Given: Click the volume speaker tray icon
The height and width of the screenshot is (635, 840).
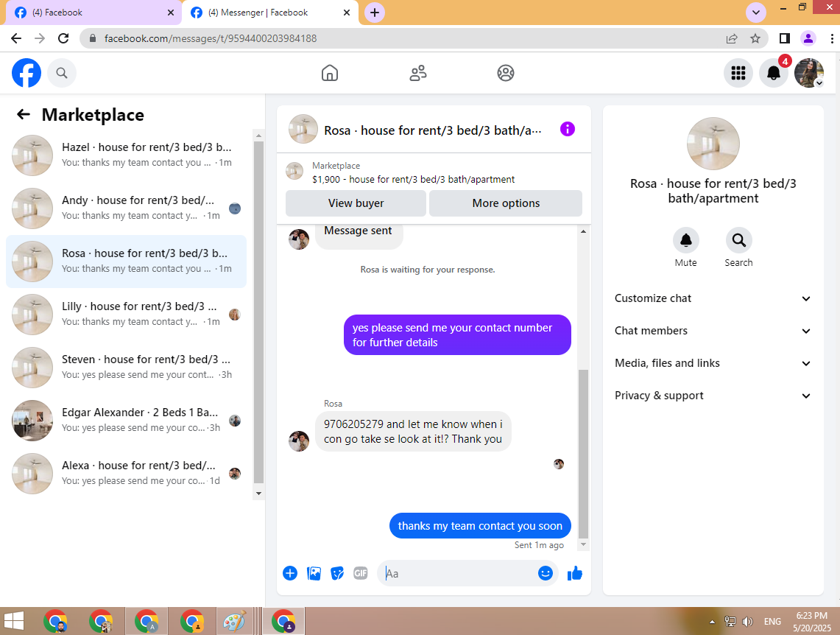Looking at the screenshot, I should 747,622.
